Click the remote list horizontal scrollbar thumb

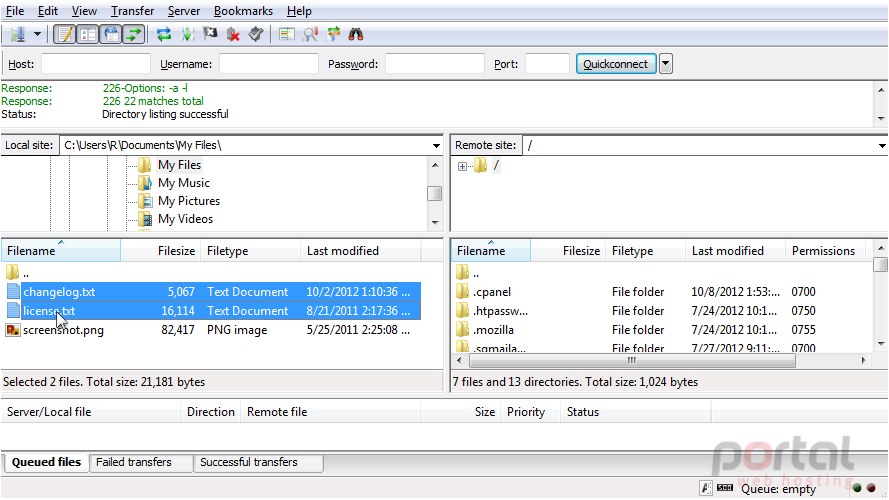(x=632, y=361)
